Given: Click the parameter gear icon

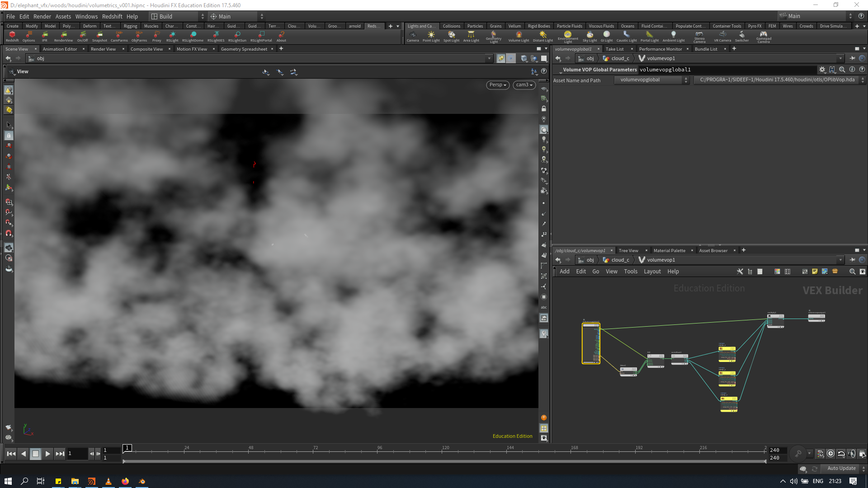Looking at the screenshot, I should tap(822, 70).
